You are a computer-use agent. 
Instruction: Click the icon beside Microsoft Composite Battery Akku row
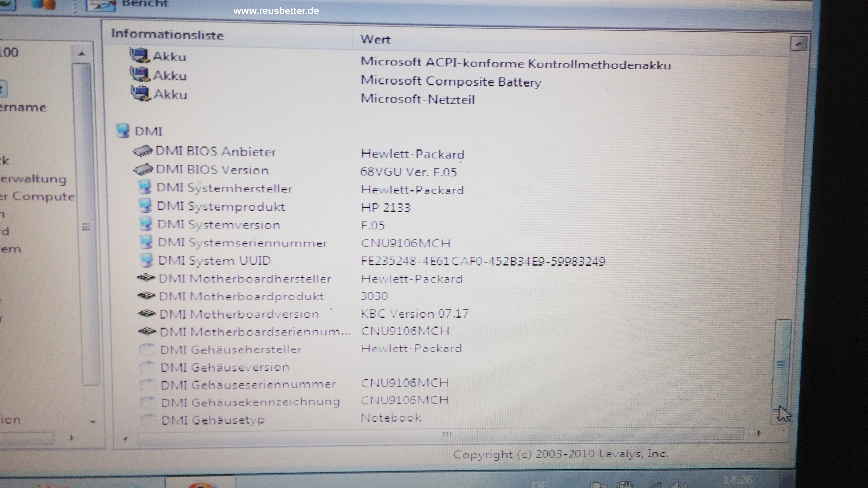(140, 74)
